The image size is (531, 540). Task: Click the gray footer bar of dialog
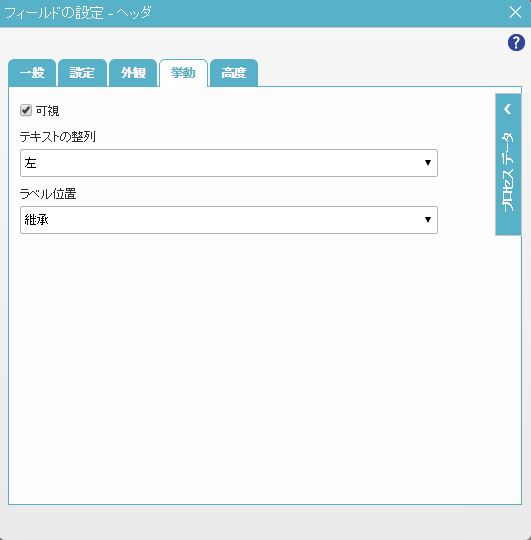click(x=265, y=522)
